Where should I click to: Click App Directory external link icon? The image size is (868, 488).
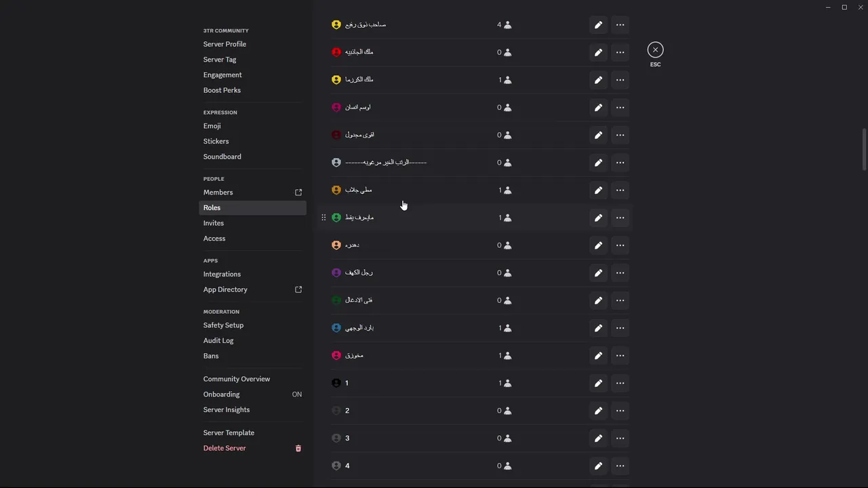298,289
